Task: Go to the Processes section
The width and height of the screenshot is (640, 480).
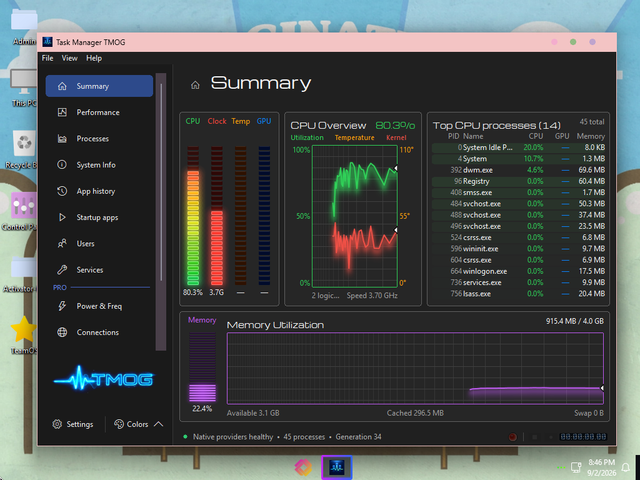Action: [99, 139]
